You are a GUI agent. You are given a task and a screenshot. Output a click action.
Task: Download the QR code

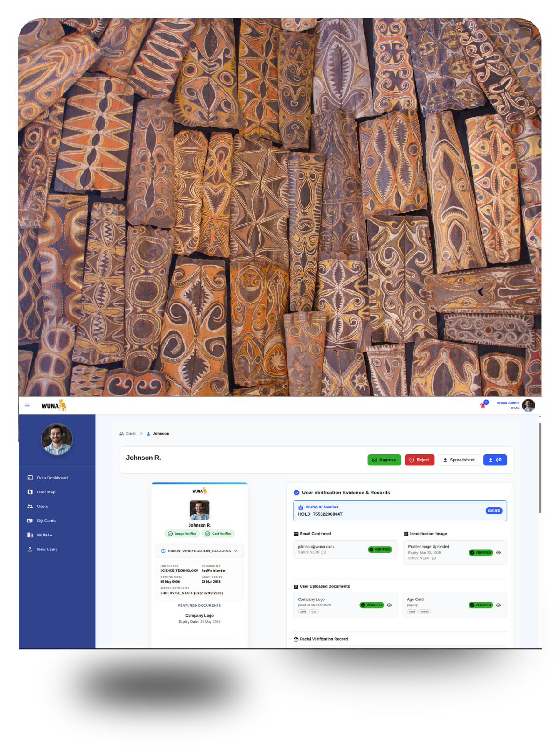pyautogui.click(x=495, y=460)
